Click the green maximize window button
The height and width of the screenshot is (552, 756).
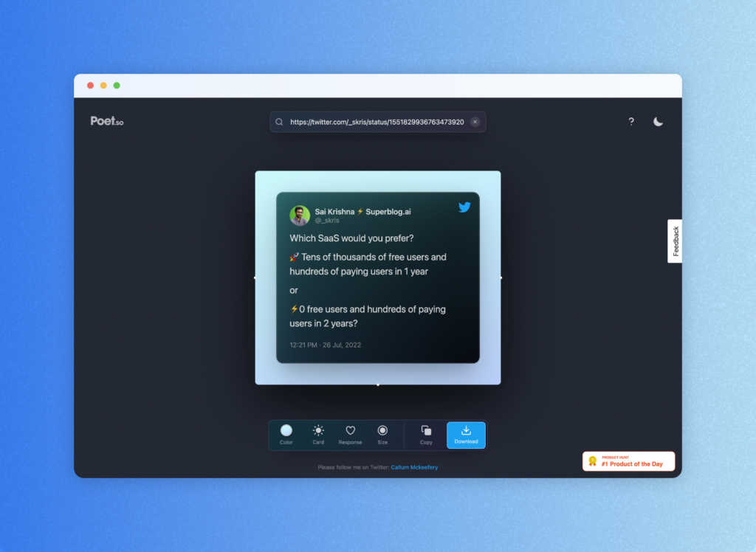click(117, 86)
